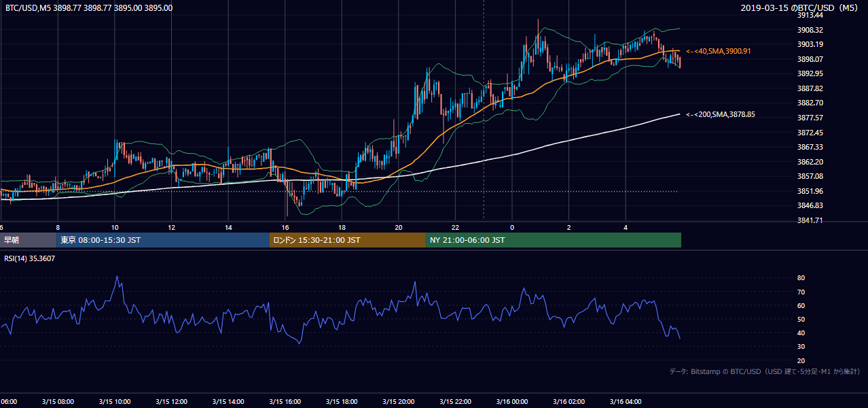
Task: Click the 3/15 14:00 date label
Action: point(228,401)
